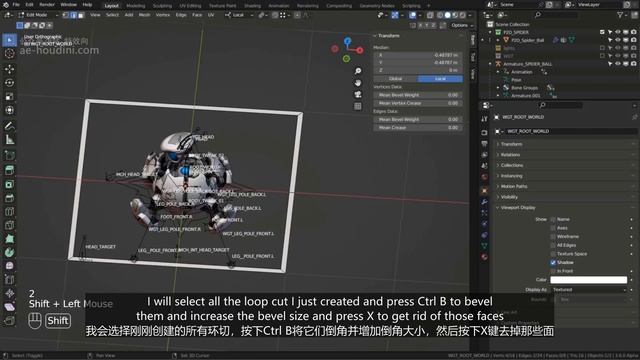Switch to the UV Editing workspace tab
Screen dimensions: 640x360
(x=190, y=6)
